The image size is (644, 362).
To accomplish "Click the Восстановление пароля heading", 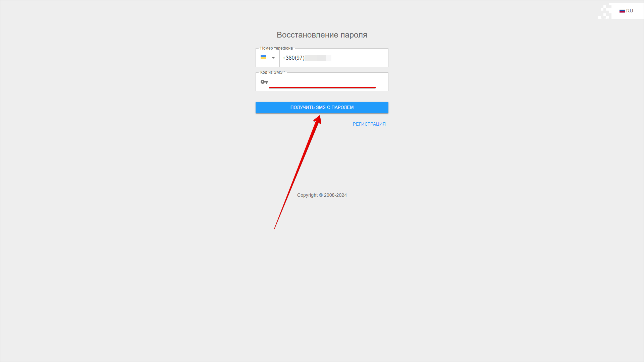I will click(322, 35).
